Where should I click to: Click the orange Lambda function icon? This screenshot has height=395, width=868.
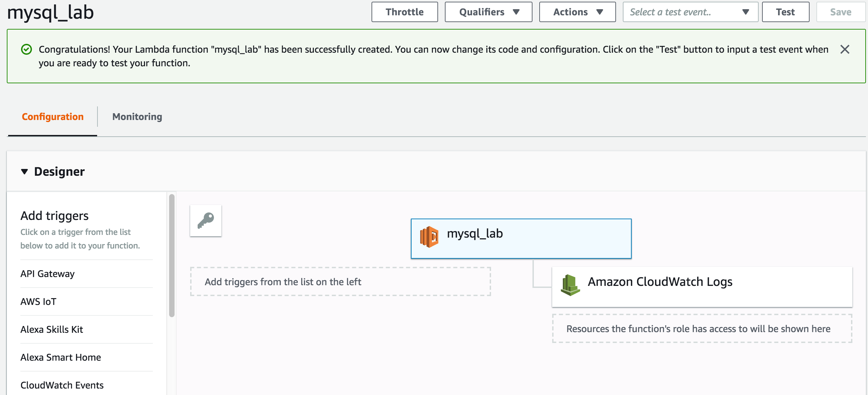[x=429, y=237]
